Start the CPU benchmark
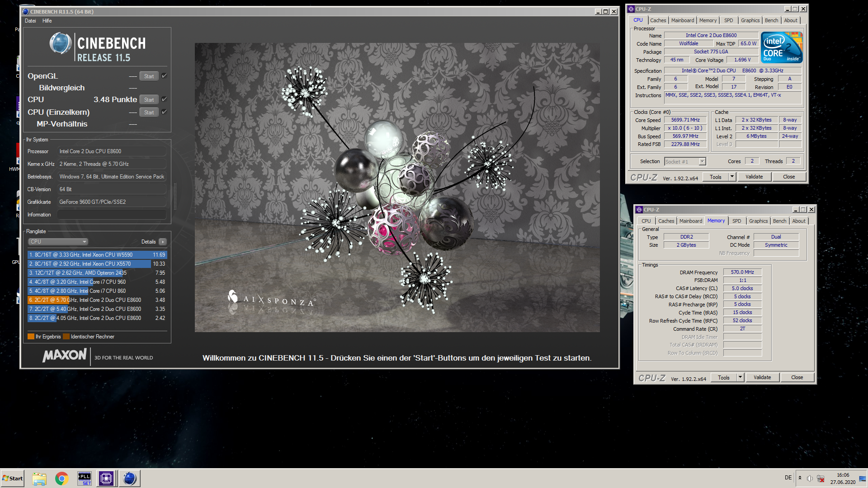 coord(149,99)
